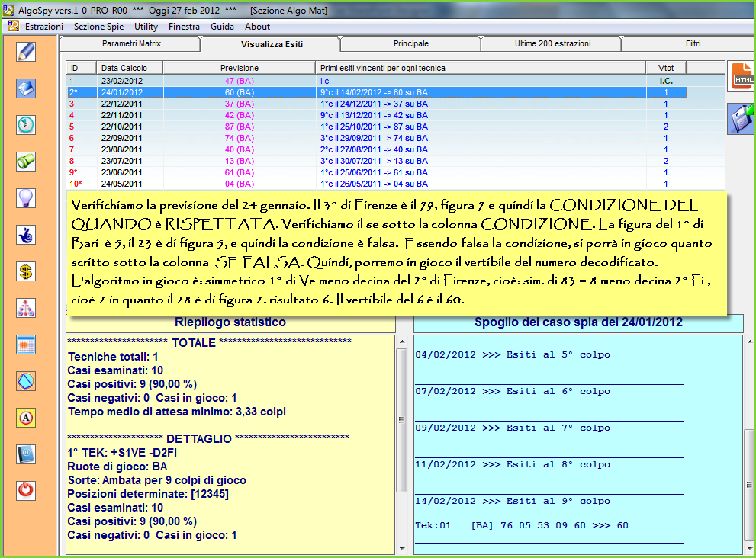Switch to the Parametri Matrix tab
The height and width of the screenshot is (558, 756).
click(131, 44)
